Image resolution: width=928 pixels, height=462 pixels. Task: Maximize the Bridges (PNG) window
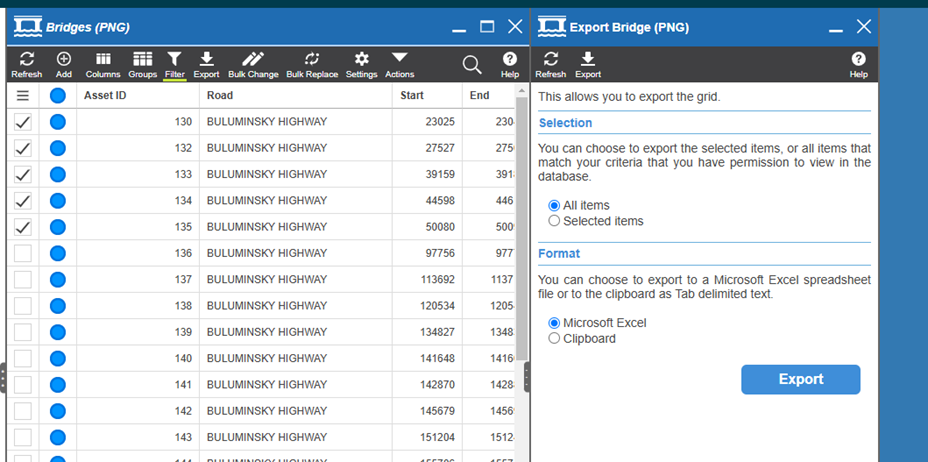[x=487, y=27]
